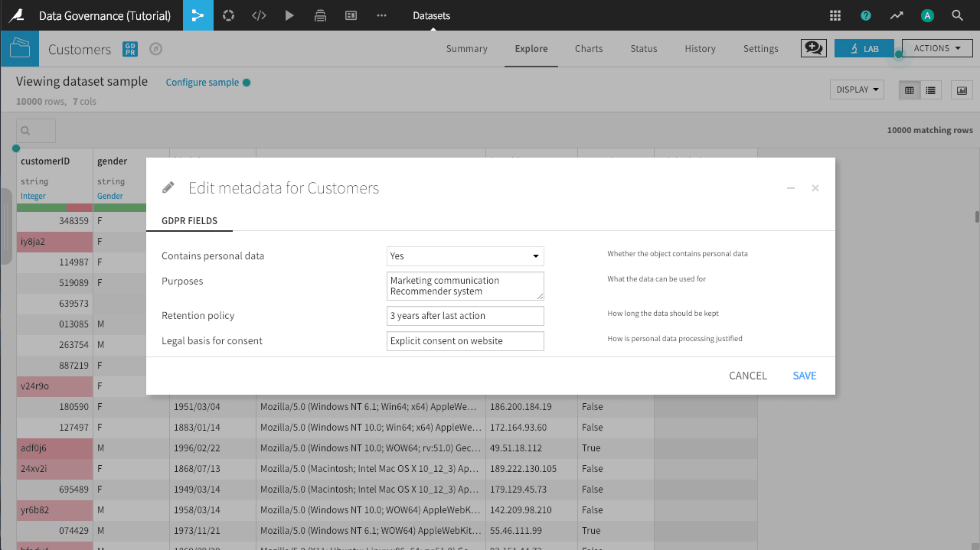The width and height of the screenshot is (980, 550).
Task: Click the teal help question-mark icon
Action: (x=865, y=15)
